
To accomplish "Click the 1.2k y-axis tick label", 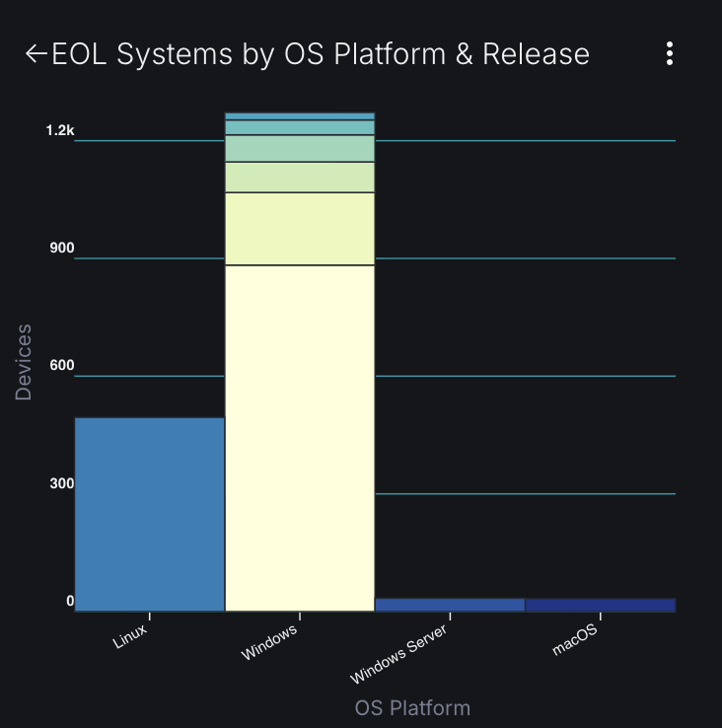I will (60, 130).
